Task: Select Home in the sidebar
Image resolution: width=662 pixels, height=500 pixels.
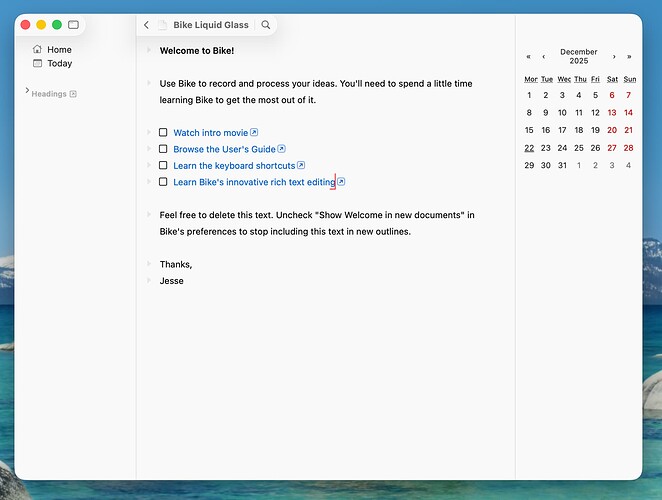Action: coord(59,49)
